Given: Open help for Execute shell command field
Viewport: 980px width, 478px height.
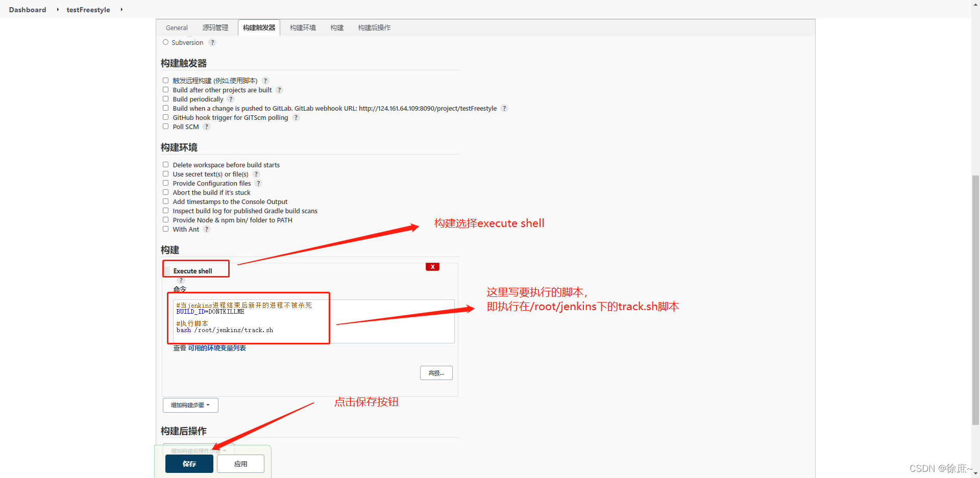Looking at the screenshot, I should (x=181, y=280).
